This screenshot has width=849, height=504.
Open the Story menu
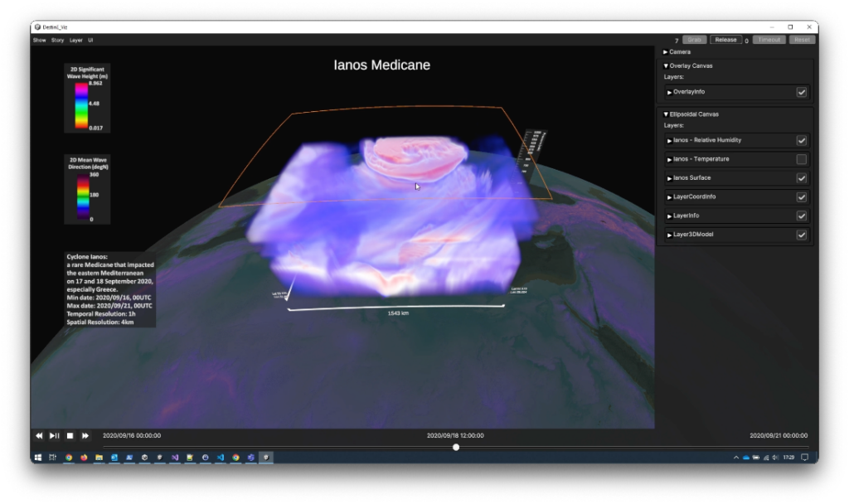pyautogui.click(x=57, y=40)
